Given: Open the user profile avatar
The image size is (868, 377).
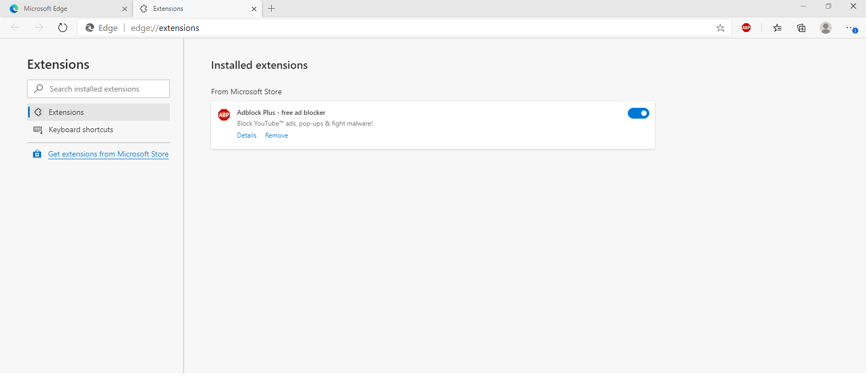Looking at the screenshot, I should tap(825, 28).
